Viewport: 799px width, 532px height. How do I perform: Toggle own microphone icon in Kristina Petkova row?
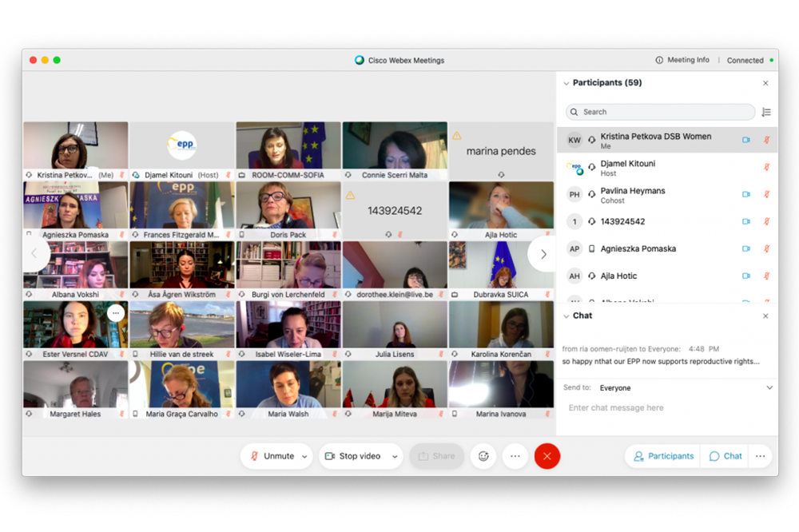[766, 140]
